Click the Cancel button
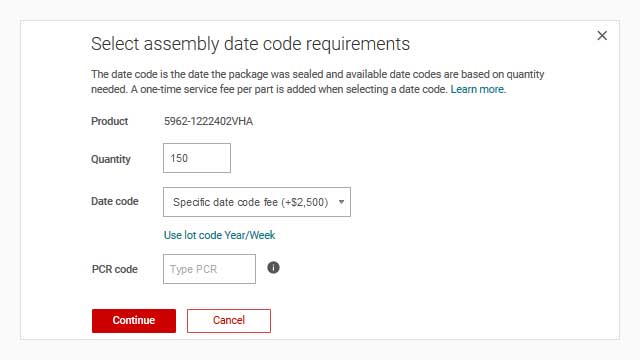This screenshot has width=640, height=360. tap(229, 321)
